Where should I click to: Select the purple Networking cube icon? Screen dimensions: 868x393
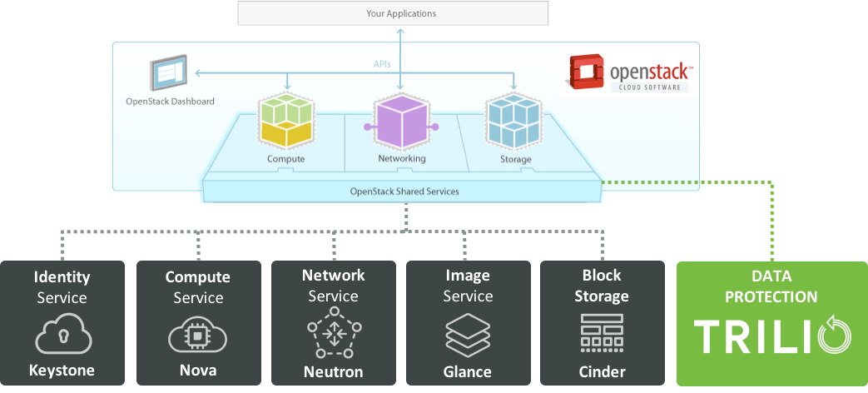[x=401, y=122]
